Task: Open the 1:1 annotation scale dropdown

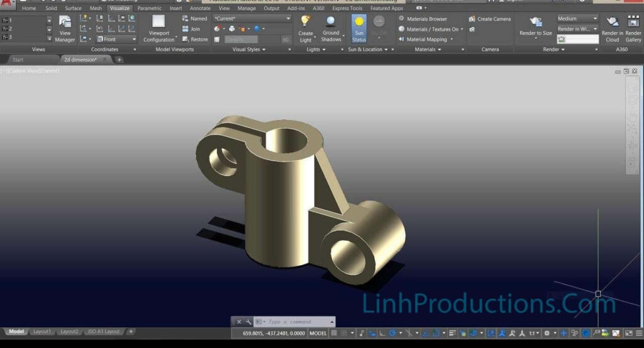Action: click(x=533, y=333)
